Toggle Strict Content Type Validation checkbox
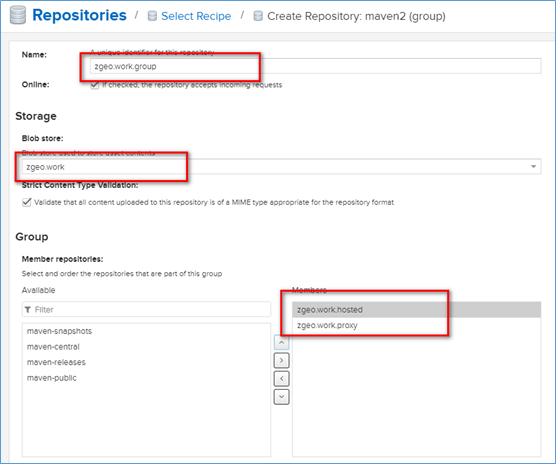The width and height of the screenshot is (556, 464). click(x=27, y=202)
